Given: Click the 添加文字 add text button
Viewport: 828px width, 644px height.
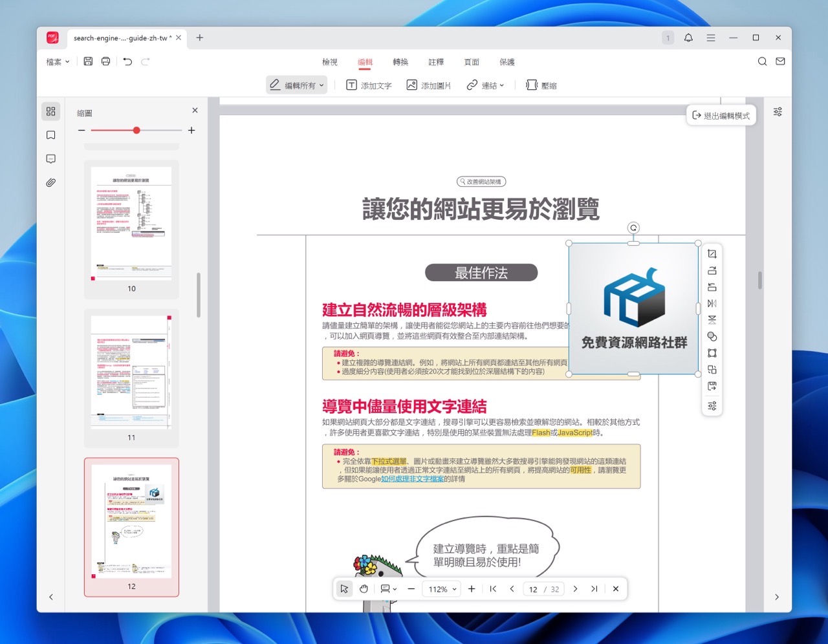Looking at the screenshot, I should pyautogui.click(x=369, y=85).
